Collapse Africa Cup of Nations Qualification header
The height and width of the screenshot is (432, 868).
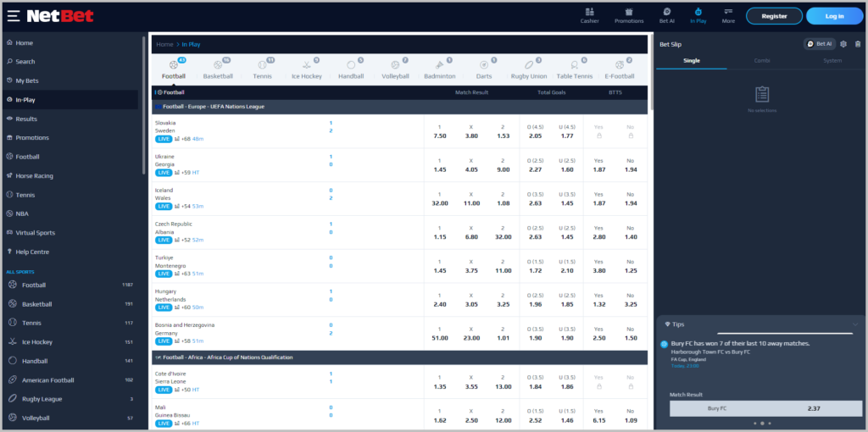(x=399, y=357)
